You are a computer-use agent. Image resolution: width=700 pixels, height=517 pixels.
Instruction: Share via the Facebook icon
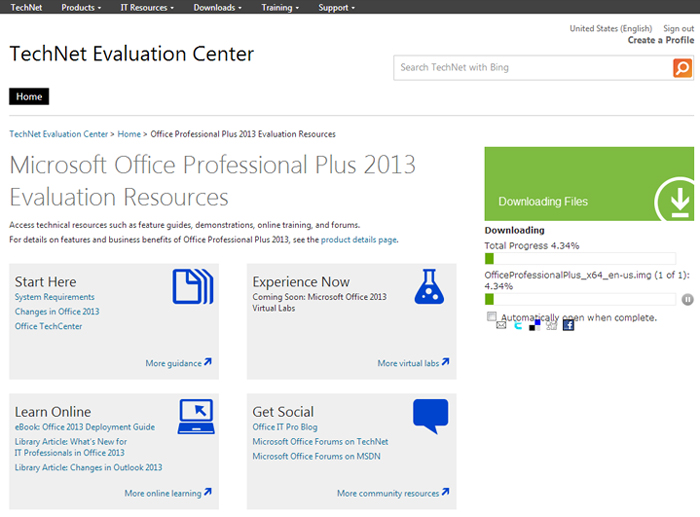(x=568, y=325)
